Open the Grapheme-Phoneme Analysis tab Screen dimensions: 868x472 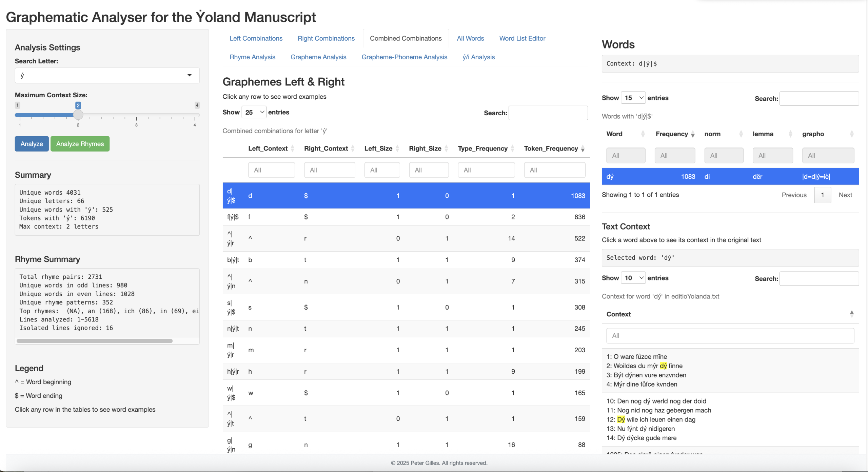(x=404, y=57)
